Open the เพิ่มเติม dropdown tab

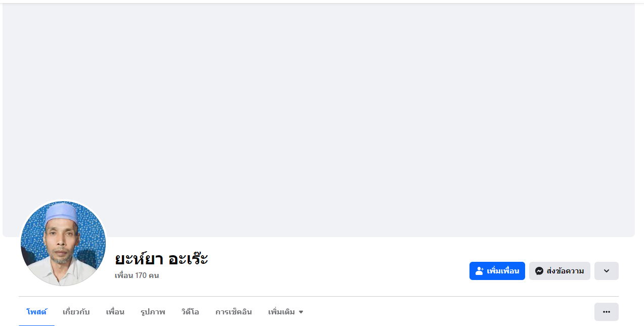click(x=281, y=312)
